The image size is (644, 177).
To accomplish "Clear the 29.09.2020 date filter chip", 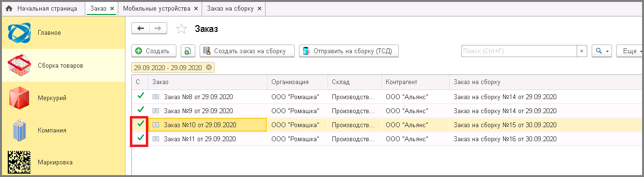I will tap(209, 67).
